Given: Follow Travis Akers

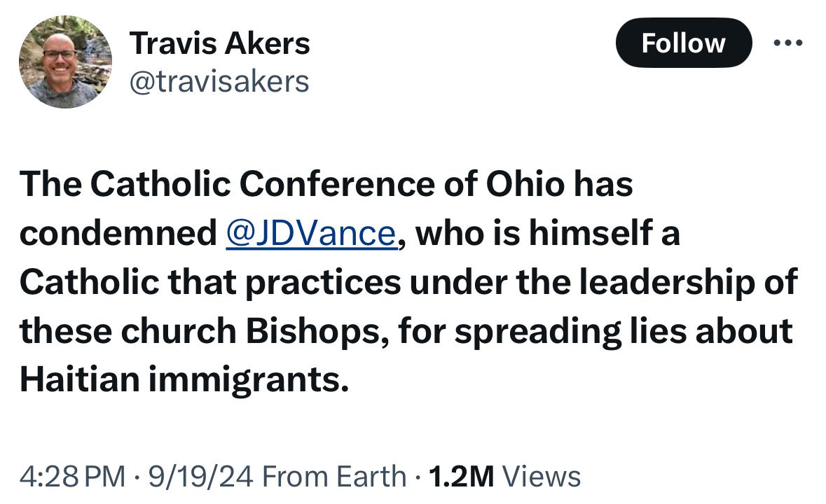Looking at the screenshot, I should [683, 43].
